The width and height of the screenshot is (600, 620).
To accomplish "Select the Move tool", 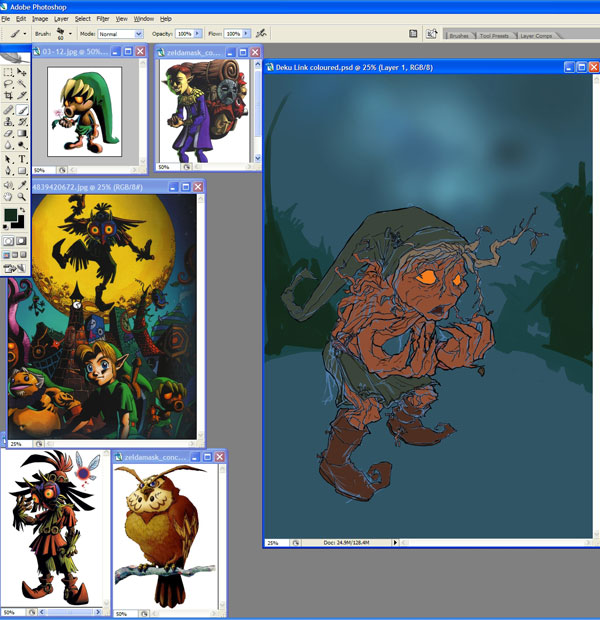I will coord(22,72).
